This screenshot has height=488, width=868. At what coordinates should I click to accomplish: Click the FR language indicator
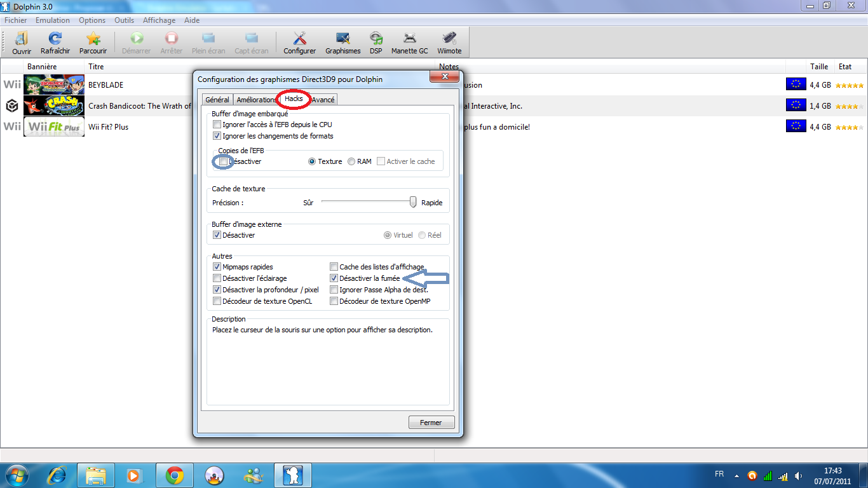pos(719,475)
